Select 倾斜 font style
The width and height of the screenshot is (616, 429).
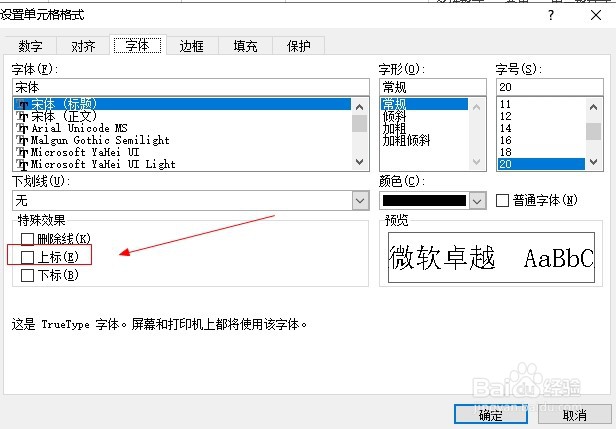(x=424, y=116)
